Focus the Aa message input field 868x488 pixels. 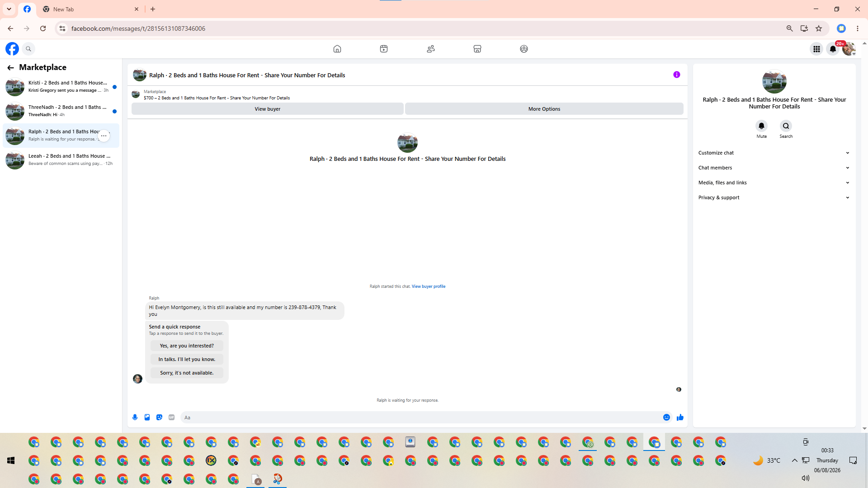pos(420,418)
